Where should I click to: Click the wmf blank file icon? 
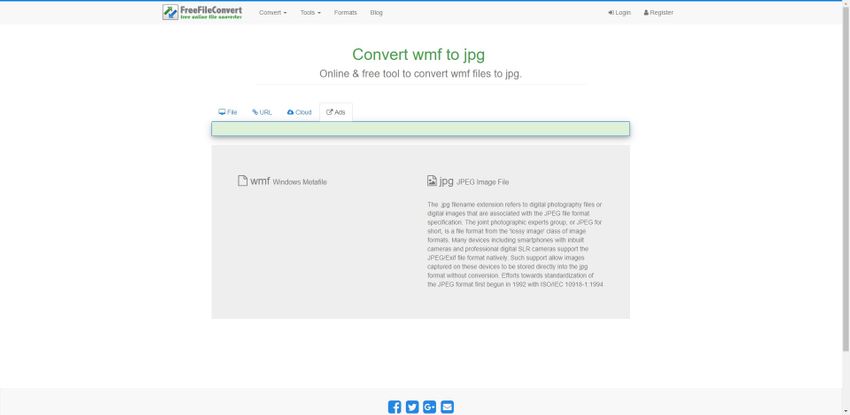point(242,181)
